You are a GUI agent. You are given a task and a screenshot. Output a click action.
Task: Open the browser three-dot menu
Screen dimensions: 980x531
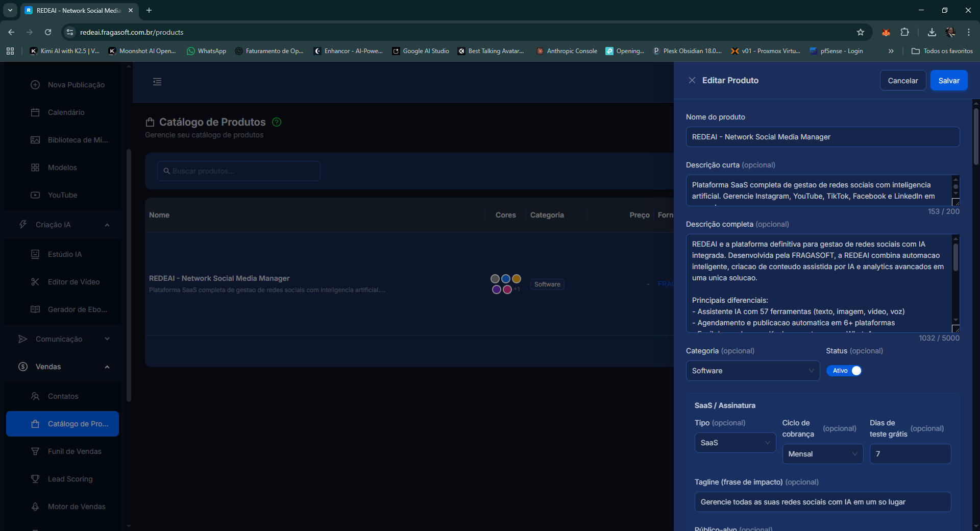969,32
